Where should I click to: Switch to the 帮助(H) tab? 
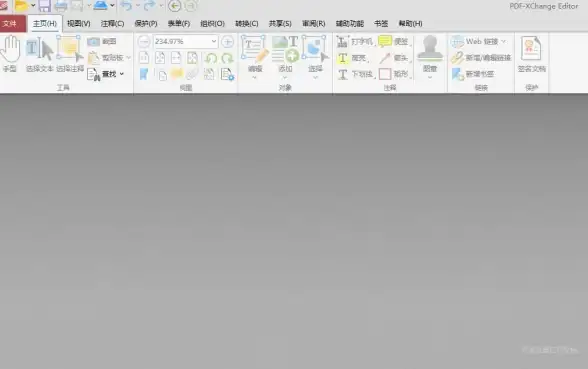click(410, 24)
